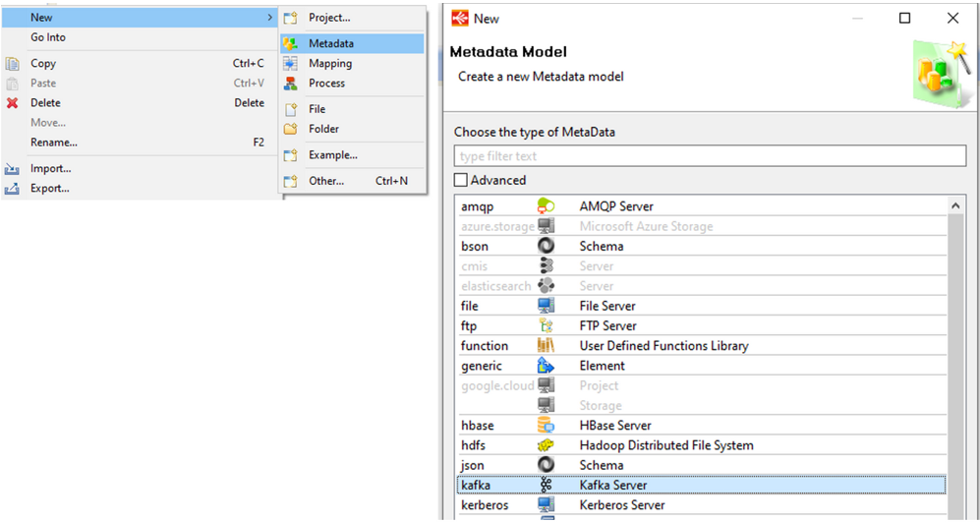The image size is (980, 522).
Task: Select the 'AMQP Server' type
Action: [616, 206]
